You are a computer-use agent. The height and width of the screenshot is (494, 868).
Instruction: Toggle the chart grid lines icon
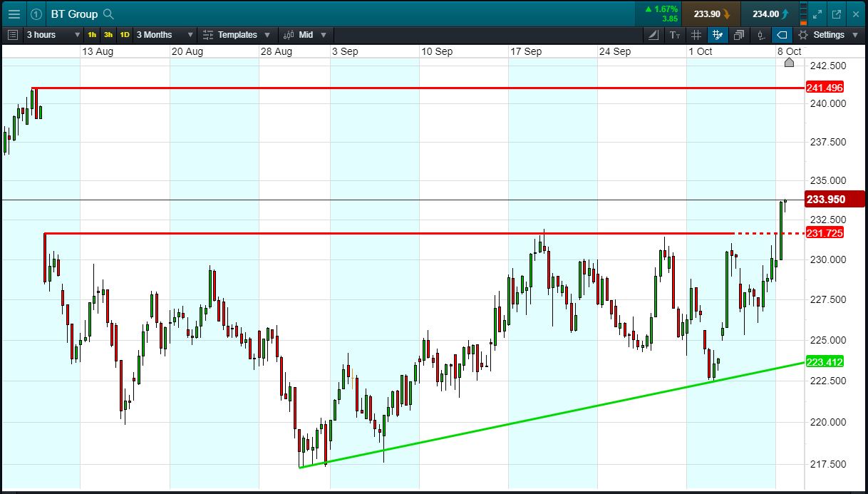tap(696, 35)
